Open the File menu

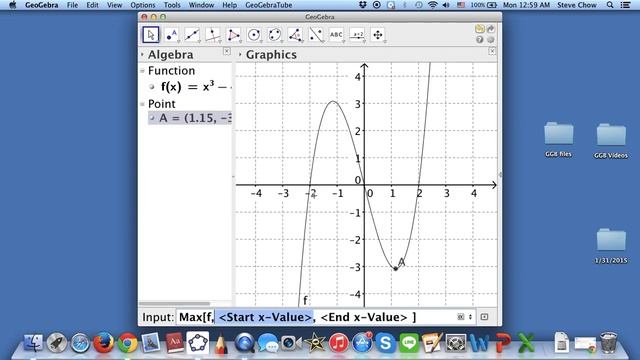tap(72, 5)
